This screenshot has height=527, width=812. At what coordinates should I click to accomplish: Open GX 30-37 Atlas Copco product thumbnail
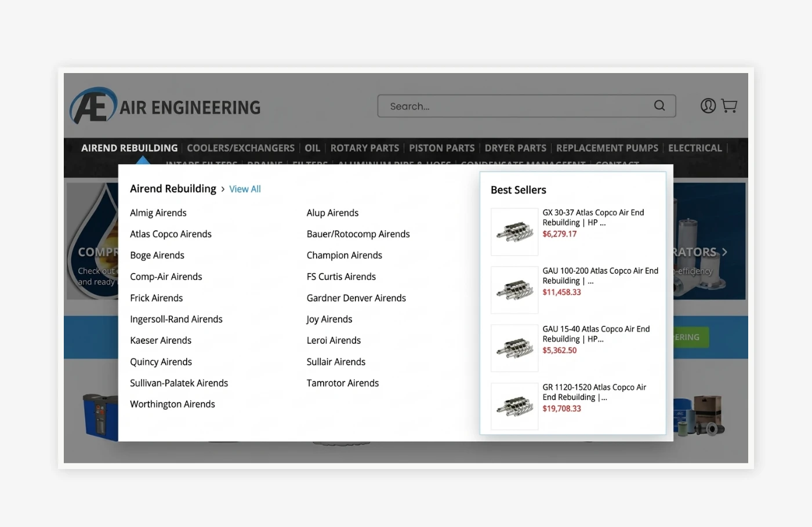pos(514,232)
